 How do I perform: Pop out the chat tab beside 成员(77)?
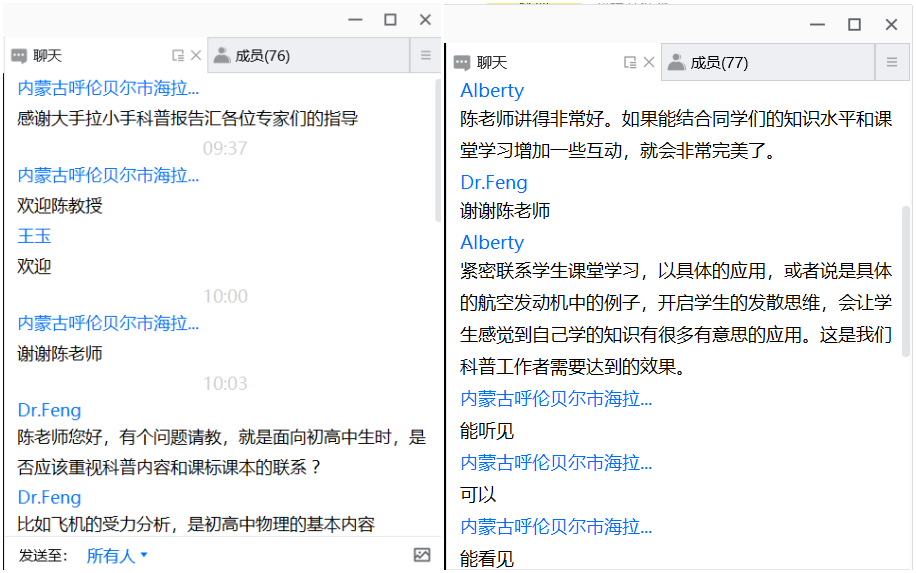[x=630, y=62]
